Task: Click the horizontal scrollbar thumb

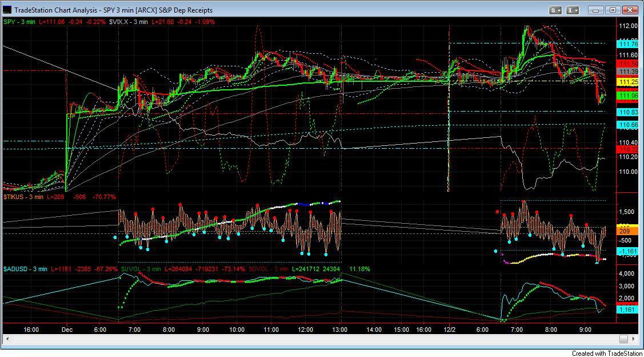Action: tap(624, 339)
